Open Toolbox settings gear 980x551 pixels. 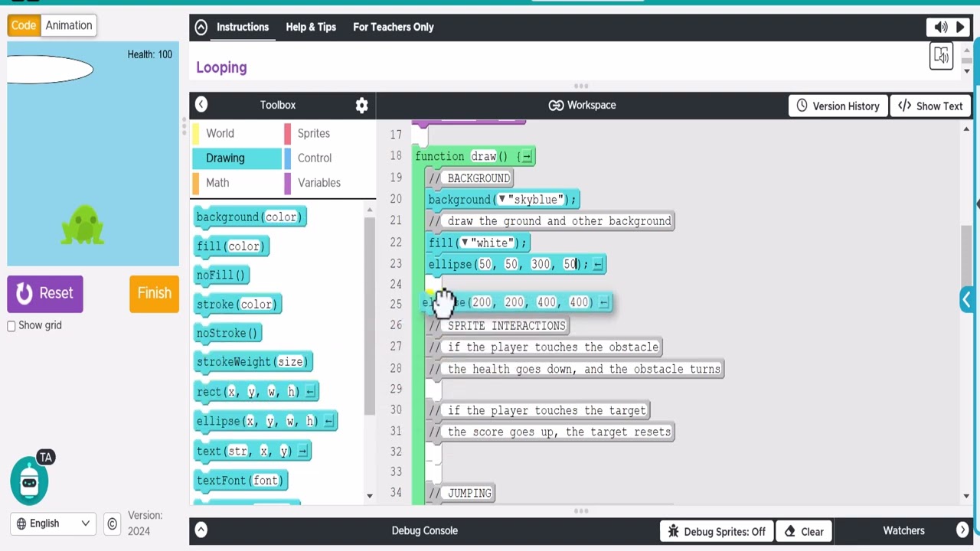pos(361,106)
